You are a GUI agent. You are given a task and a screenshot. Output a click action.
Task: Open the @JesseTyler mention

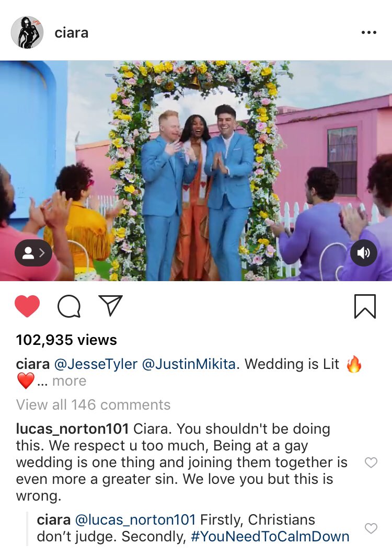point(96,364)
